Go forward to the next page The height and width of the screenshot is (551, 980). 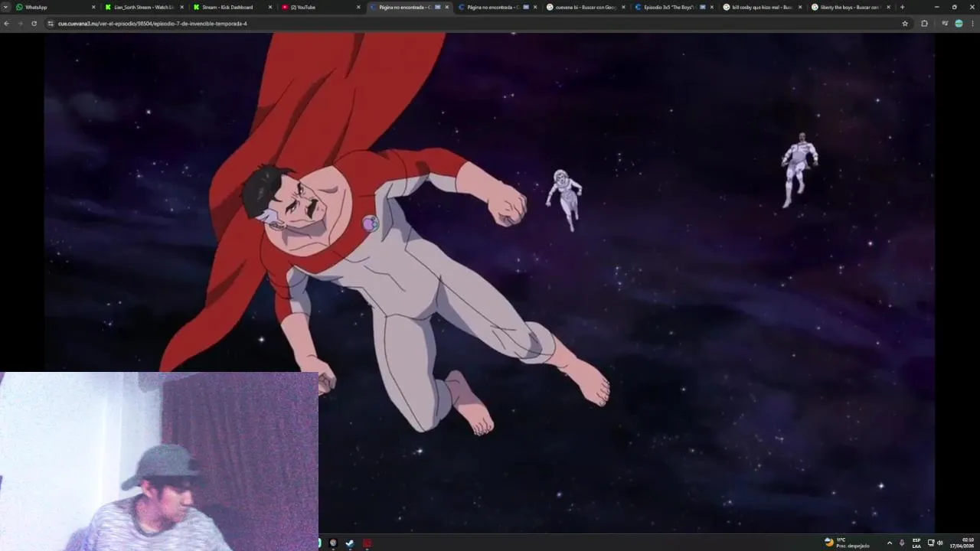tap(21, 24)
